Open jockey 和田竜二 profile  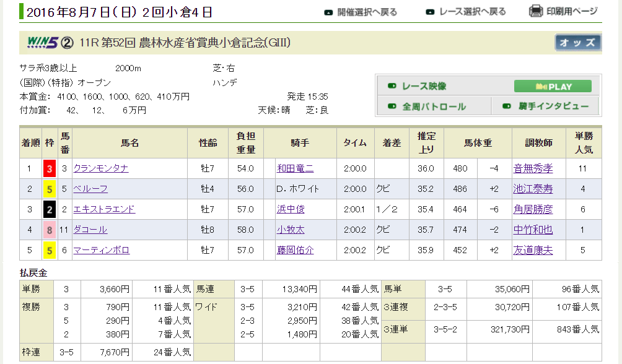coord(295,168)
